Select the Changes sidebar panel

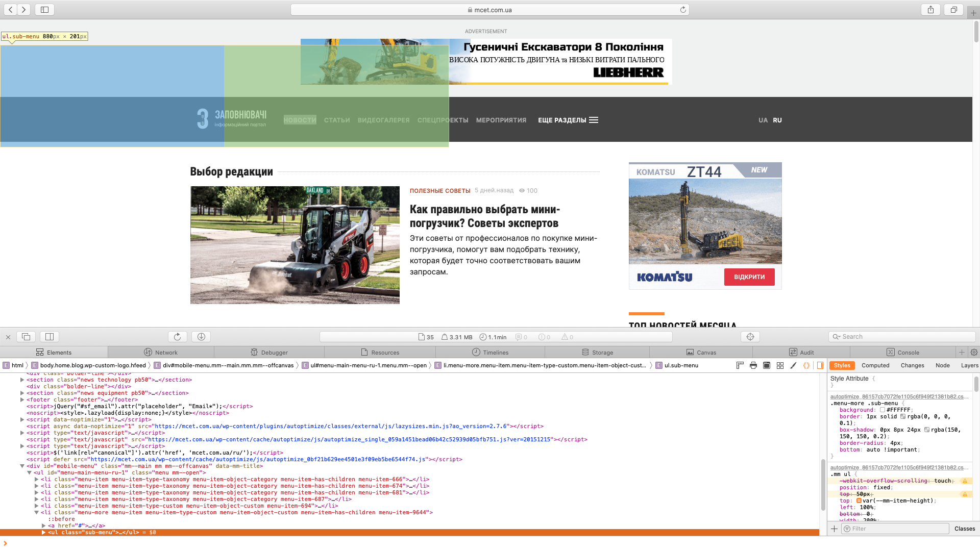tap(912, 365)
